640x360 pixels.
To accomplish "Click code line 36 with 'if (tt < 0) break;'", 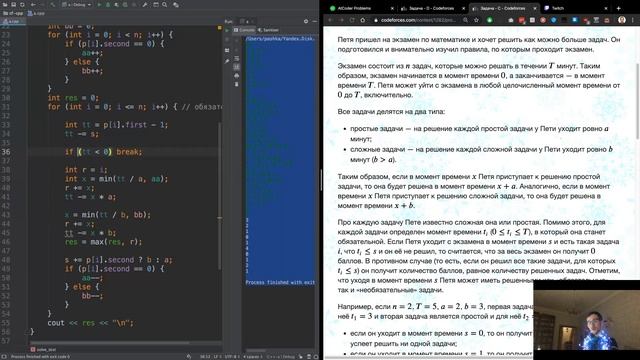I will pyautogui.click(x=103, y=152).
